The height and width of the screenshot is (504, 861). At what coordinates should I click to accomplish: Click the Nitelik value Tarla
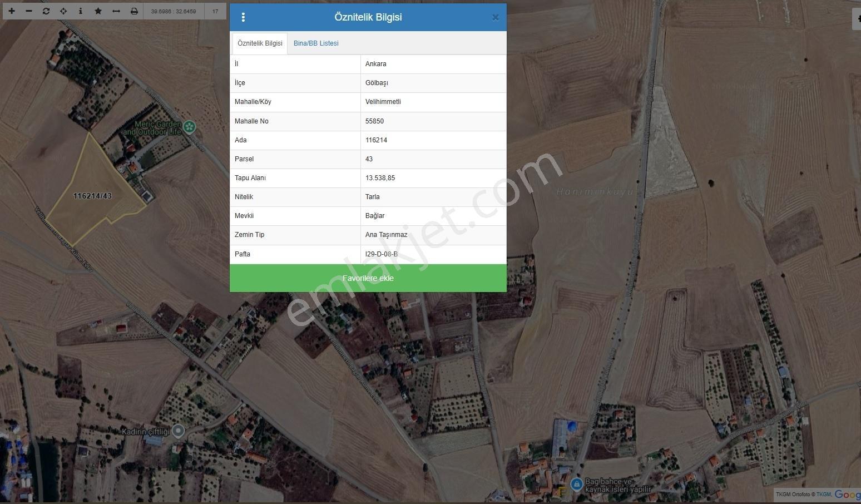point(373,197)
